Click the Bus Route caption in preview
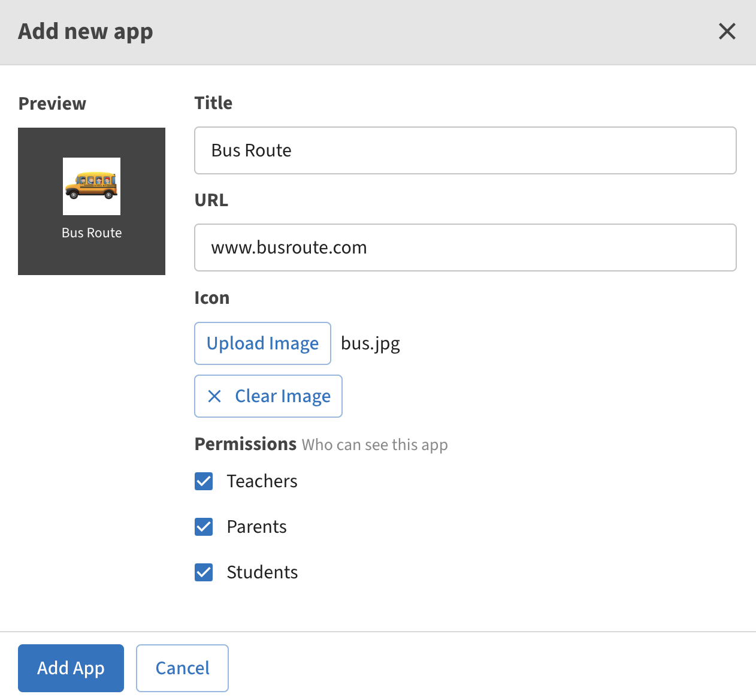This screenshot has width=756, height=700. click(x=92, y=233)
